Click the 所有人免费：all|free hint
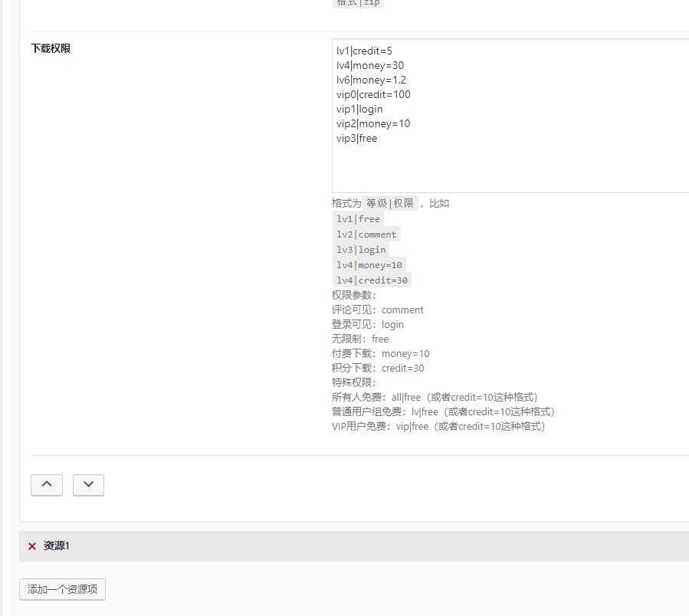This screenshot has width=689, height=616. coord(435,397)
